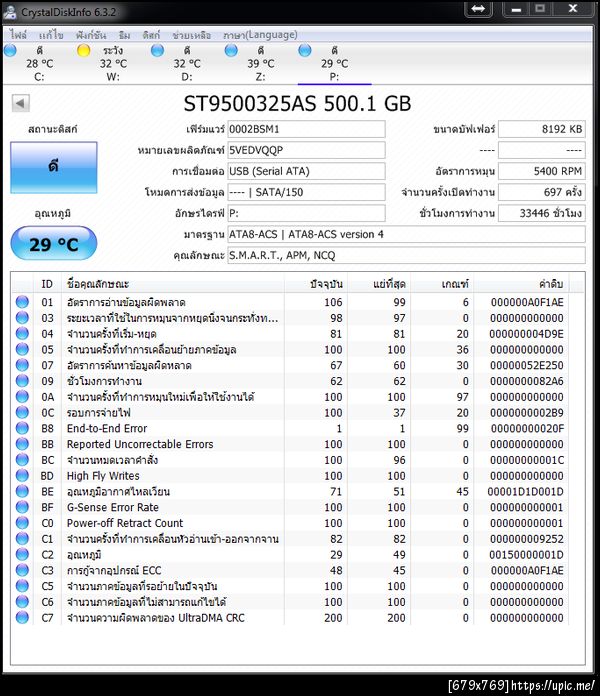The height and width of the screenshot is (696, 600).
Task: Click status icon of attribute 0A
Action: (22, 396)
